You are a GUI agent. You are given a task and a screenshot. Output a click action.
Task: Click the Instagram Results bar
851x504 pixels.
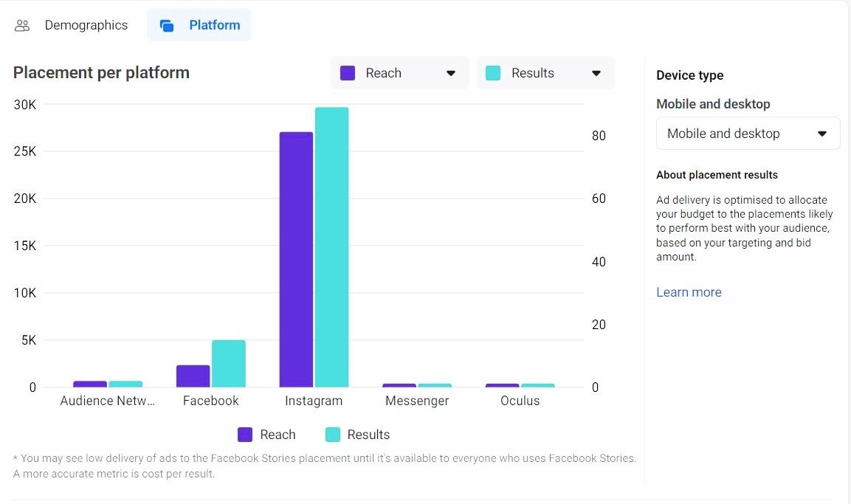[331, 247]
